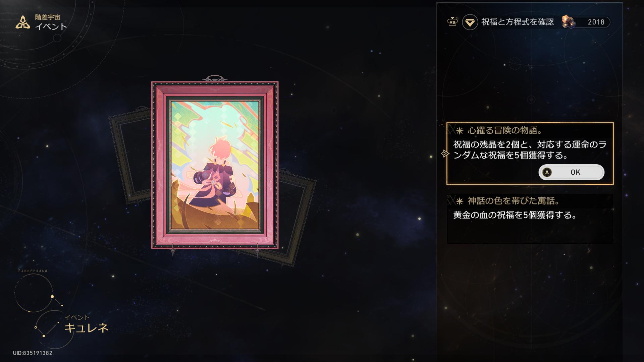Select option 神話の色を帯びた寓話。
644x362 pixels.
point(530,219)
